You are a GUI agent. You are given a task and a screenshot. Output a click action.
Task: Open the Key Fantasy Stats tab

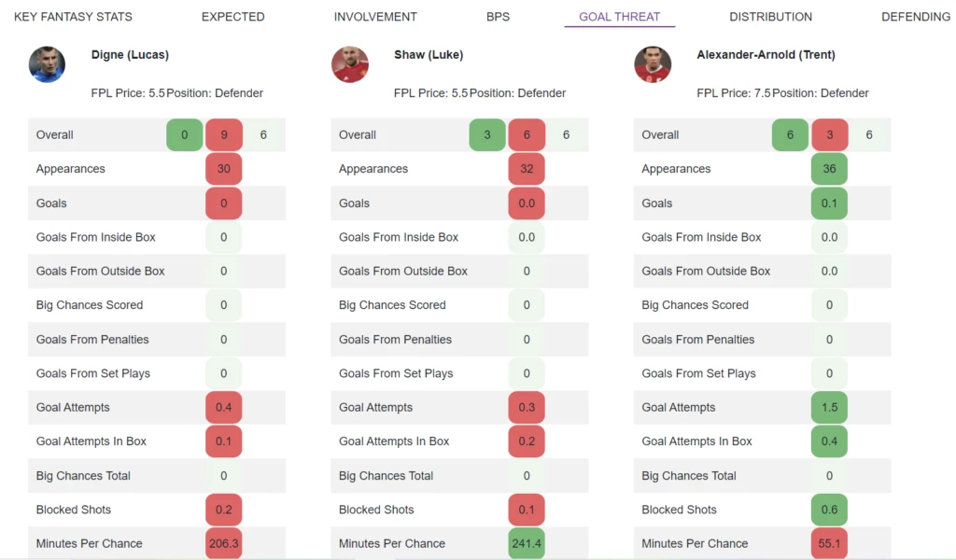(x=73, y=17)
